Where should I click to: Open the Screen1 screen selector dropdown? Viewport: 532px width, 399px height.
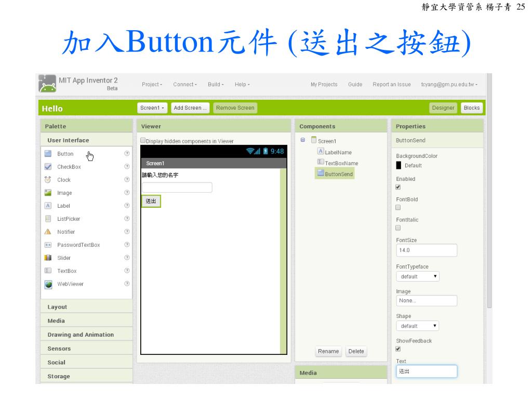coord(152,108)
